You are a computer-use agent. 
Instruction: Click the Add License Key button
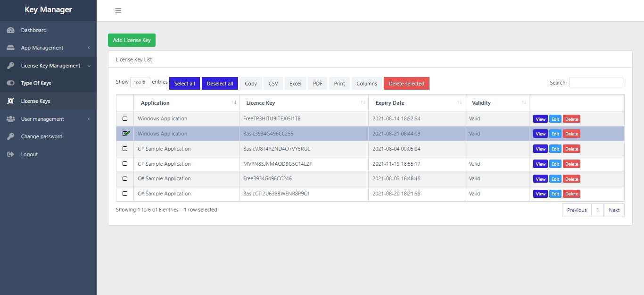tap(132, 40)
